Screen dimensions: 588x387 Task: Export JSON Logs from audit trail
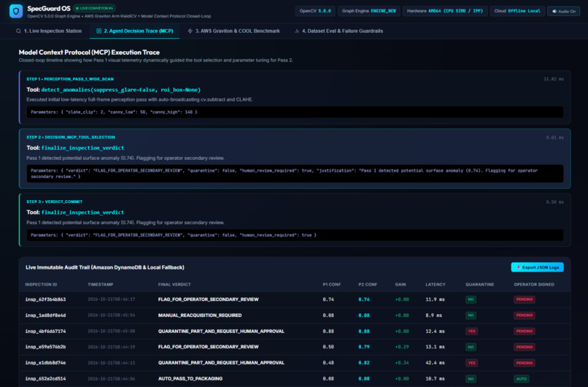coord(537,267)
